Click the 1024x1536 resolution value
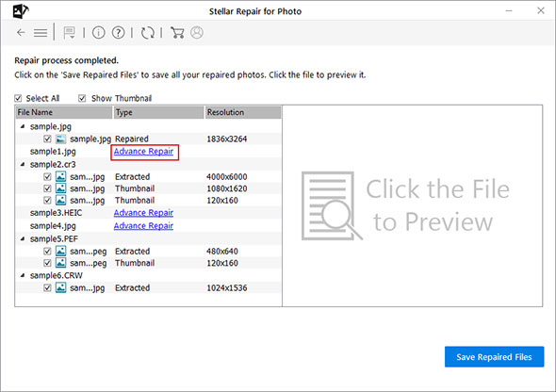The image size is (556, 392). click(x=227, y=287)
